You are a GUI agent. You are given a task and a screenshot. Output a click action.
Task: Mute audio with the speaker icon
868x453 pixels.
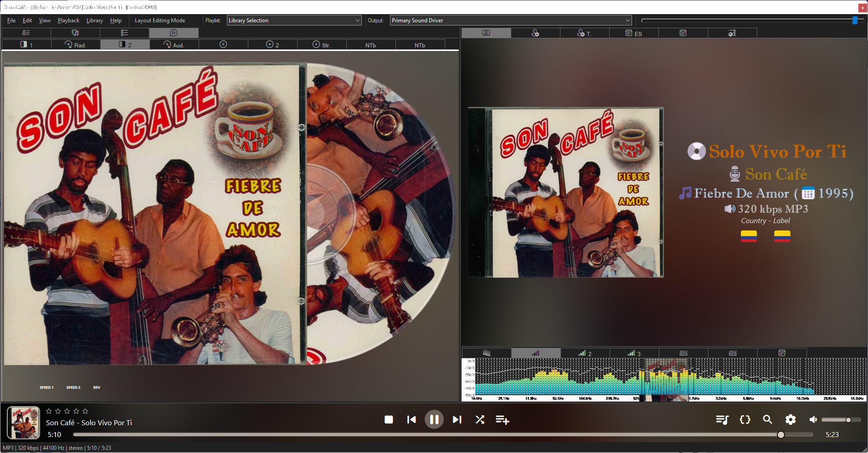813,420
